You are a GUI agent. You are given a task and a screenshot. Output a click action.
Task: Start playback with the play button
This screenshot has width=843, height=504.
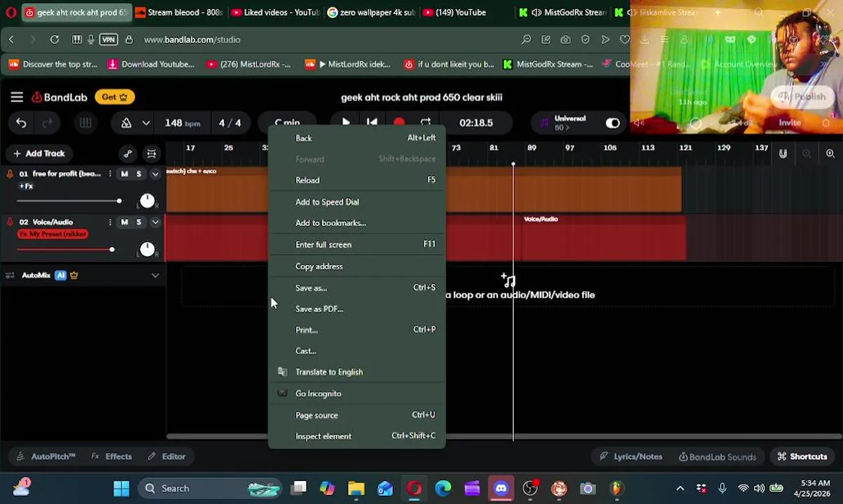[346, 122]
